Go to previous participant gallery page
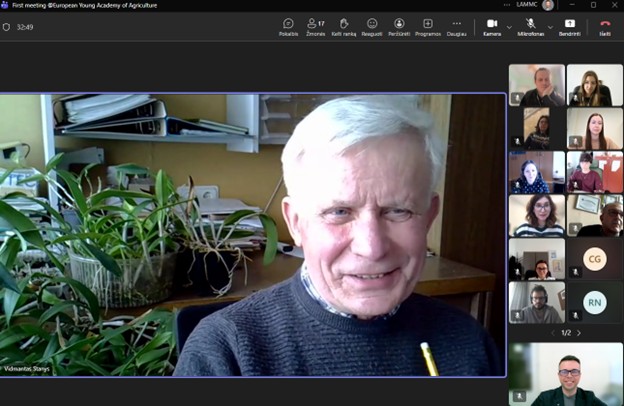The width and height of the screenshot is (624, 406). click(554, 333)
